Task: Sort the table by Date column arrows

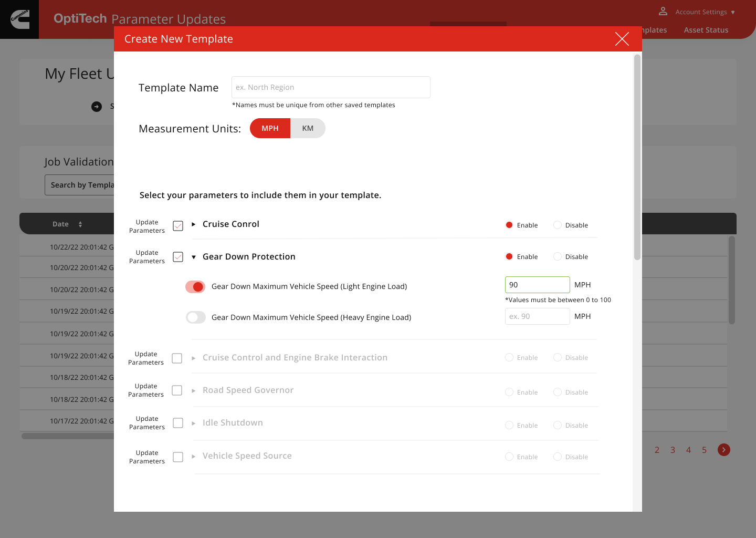Action: pos(80,224)
